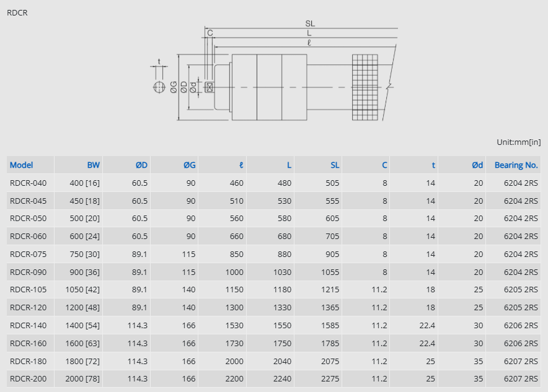Click the Unit:mm[in] label

pyautogui.click(x=518, y=142)
